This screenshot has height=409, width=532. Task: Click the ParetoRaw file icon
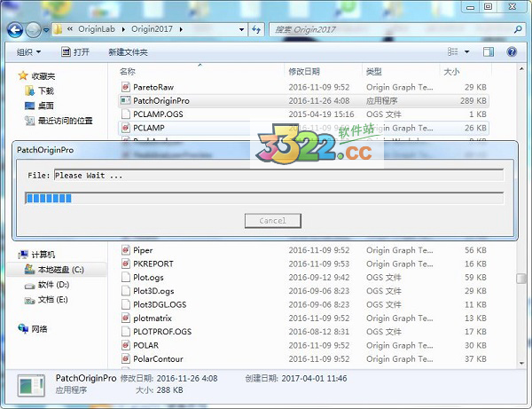coord(126,87)
